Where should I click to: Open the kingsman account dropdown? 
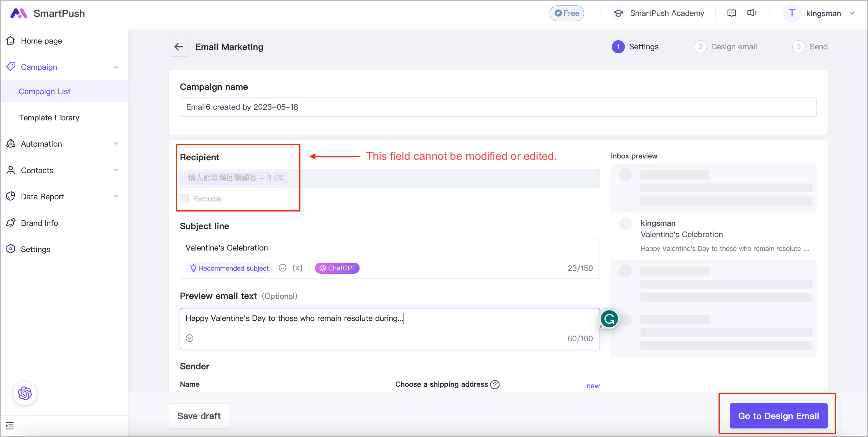pyautogui.click(x=819, y=13)
